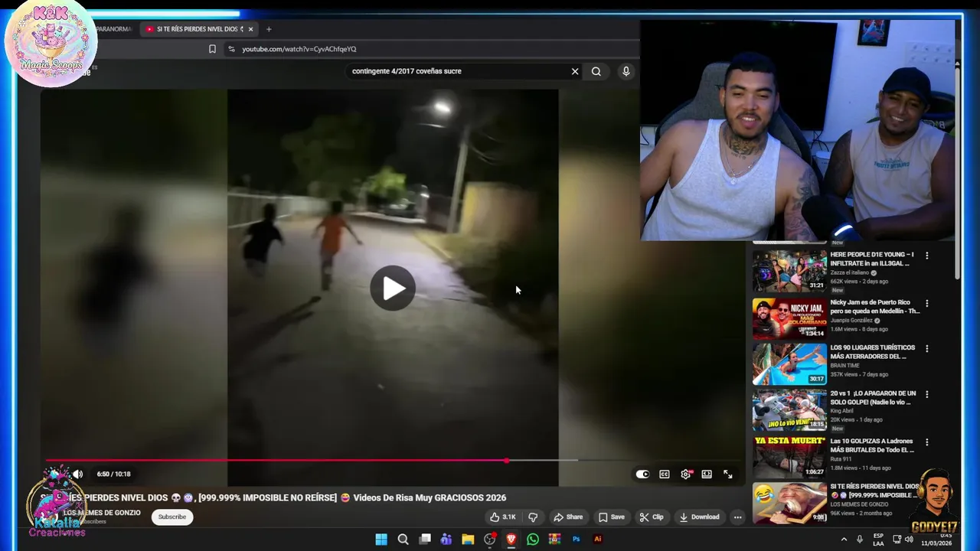The image size is (980, 551).
Task: Click the large play button on the video
Action: click(393, 288)
